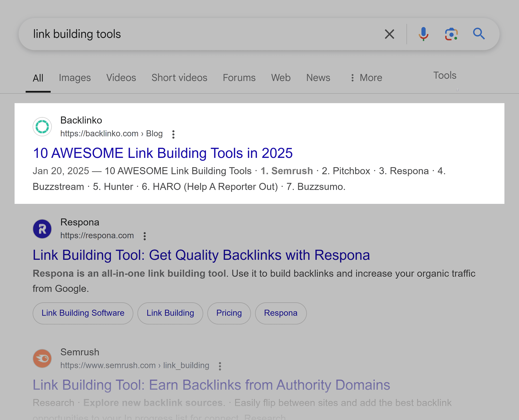Click the Semrush site name
Viewport: 519px width, 420px height.
tap(80, 352)
